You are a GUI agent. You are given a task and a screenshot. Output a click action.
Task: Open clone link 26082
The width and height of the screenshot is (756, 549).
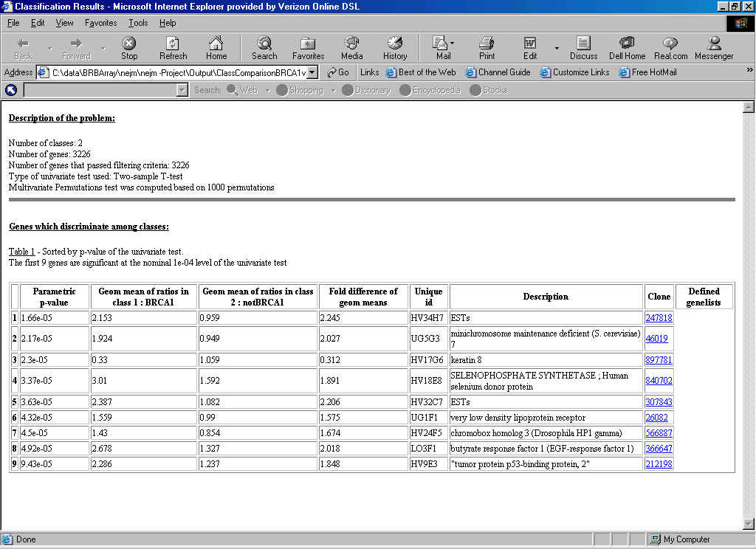[x=656, y=418]
